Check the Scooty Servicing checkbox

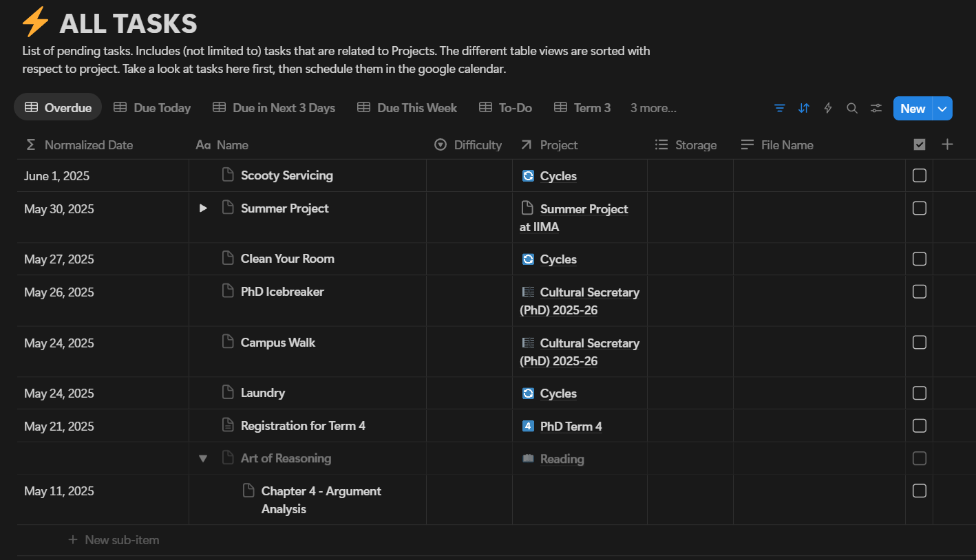point(919,175)
